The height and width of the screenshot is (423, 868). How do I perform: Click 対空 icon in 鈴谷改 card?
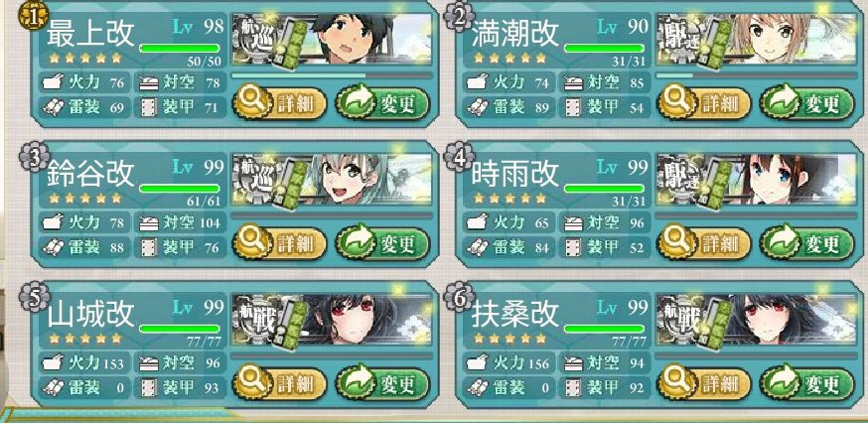[148, 223]
